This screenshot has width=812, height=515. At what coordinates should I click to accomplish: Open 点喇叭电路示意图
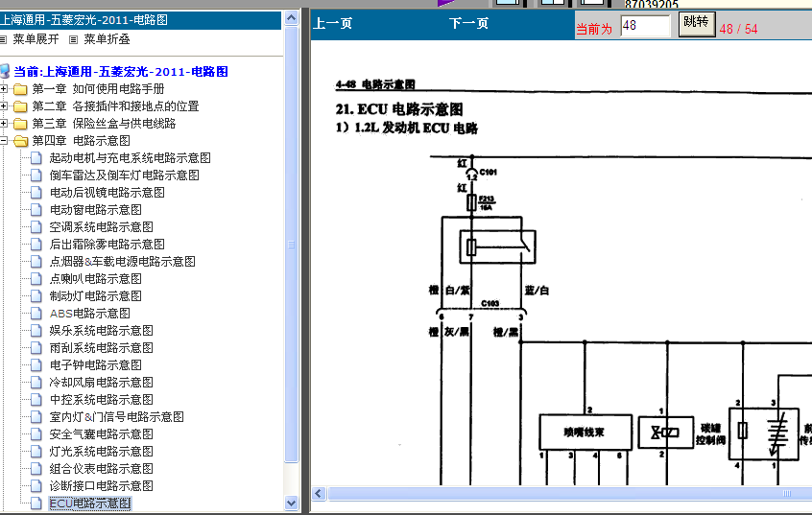point(96,278)
